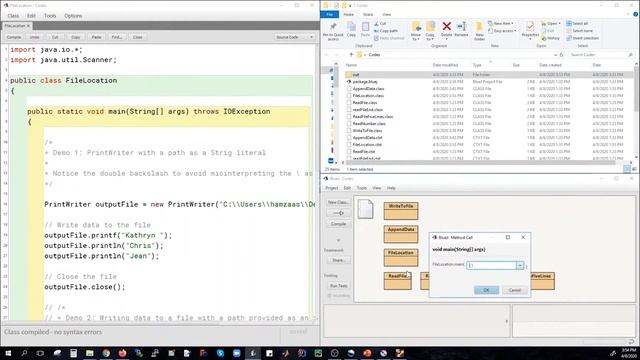Click the FileLocation class box in BlueJ
Viewport: 640px width, 360px height.
tap(401, 258)
